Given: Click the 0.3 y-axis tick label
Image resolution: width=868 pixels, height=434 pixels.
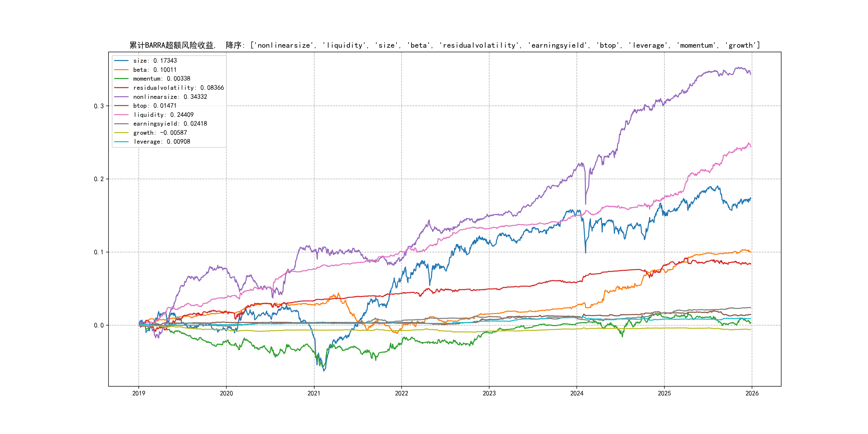Looking at the screenshot, I should point(99,106).
